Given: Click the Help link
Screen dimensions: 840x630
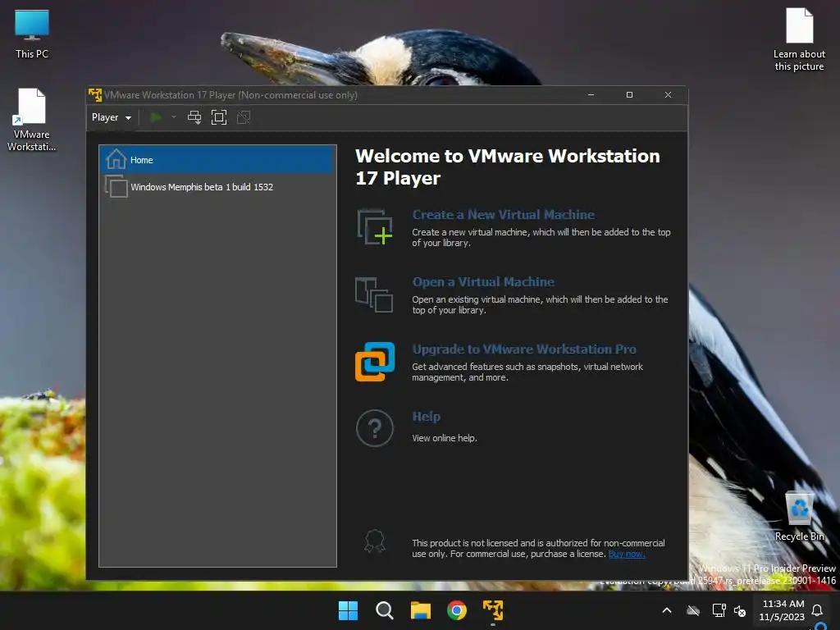Looking at the screenshot, I should (426, 416).
